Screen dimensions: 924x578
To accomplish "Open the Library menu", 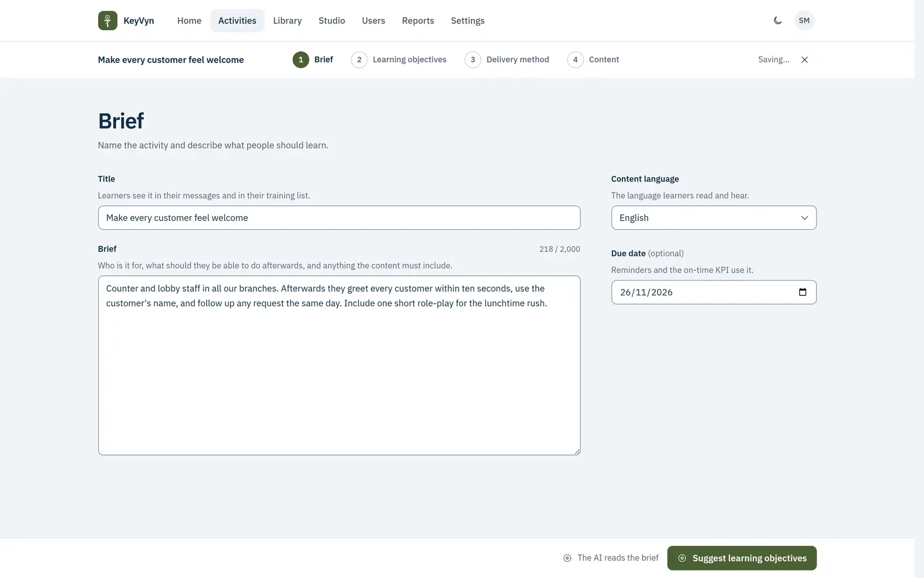I will [x=288, y=21].
